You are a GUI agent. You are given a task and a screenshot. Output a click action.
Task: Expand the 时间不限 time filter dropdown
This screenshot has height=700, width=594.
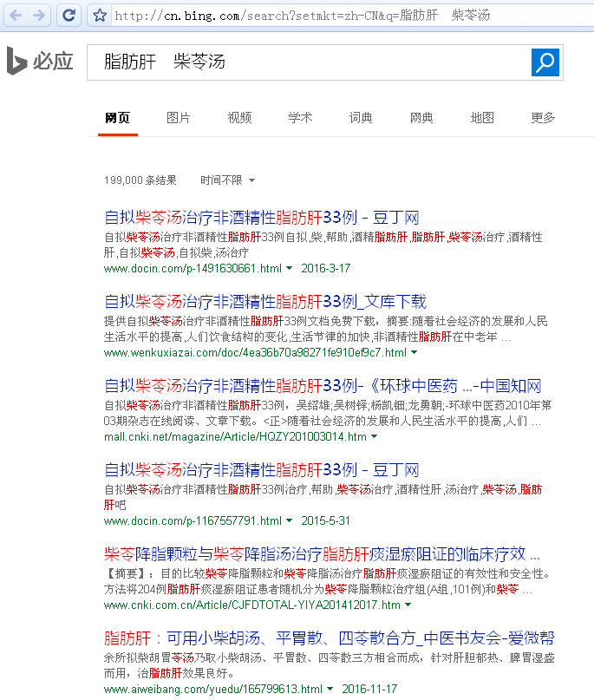click(x=227, y=180)
